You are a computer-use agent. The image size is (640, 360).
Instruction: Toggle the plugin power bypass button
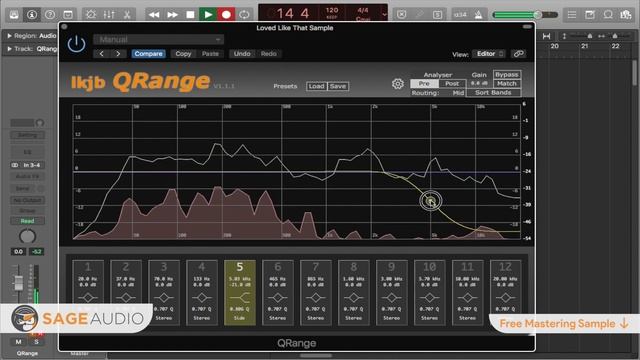pyautogui.click(x=76, y=44)
